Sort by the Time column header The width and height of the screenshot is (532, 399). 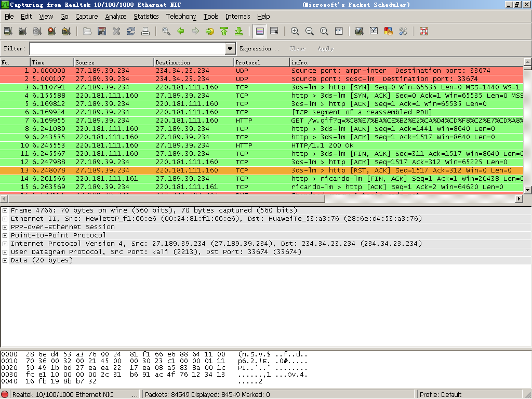point(52,62)
